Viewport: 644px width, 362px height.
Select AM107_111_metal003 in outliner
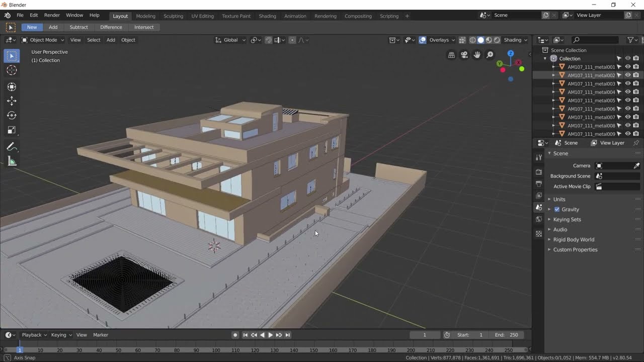pos(591,83)
